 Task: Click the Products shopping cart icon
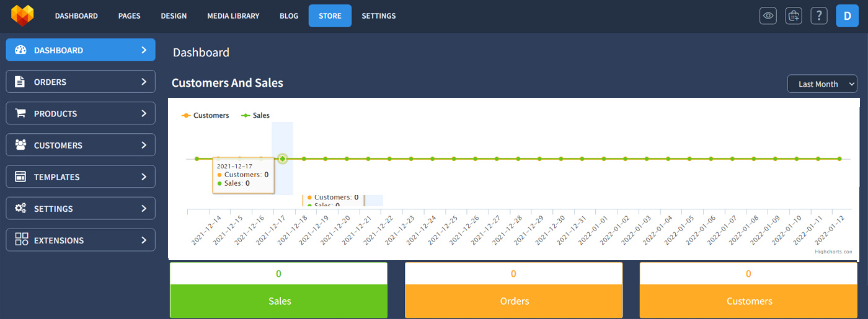pyautogui.click(x=20, y=113)
